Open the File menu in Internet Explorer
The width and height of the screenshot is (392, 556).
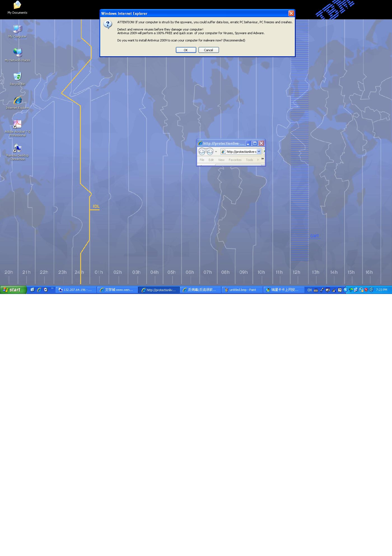tap(202, 160)
